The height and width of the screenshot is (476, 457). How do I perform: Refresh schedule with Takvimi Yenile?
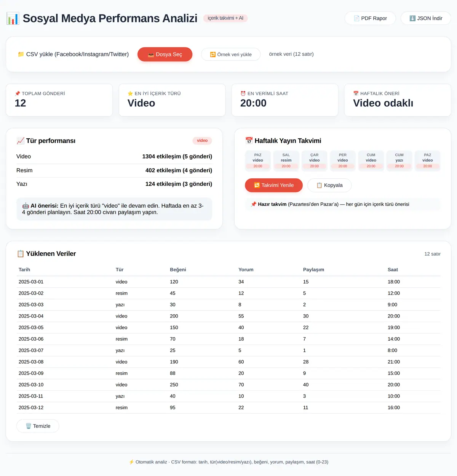(274, 185)
